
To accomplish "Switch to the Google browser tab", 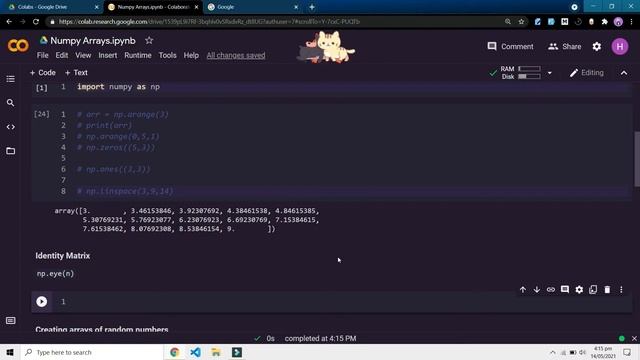I will point(252,7).
